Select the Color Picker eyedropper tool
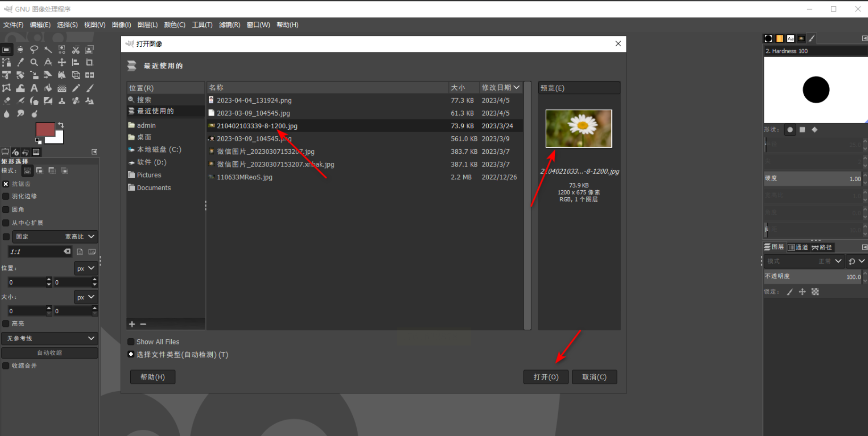Viewport: 868px width, 436px height. 20,62
